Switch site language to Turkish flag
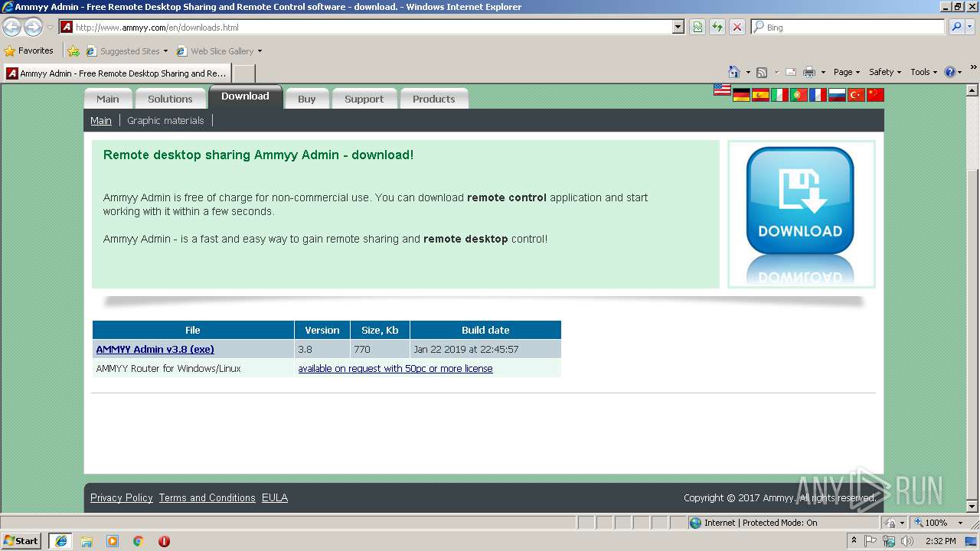 pos(856,95)
